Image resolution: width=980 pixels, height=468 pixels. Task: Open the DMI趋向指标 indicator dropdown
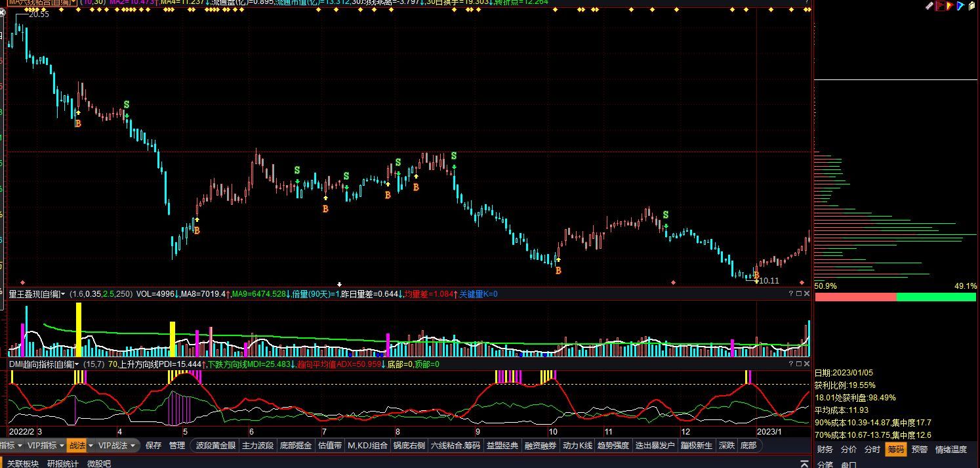[x=77, y=364]
